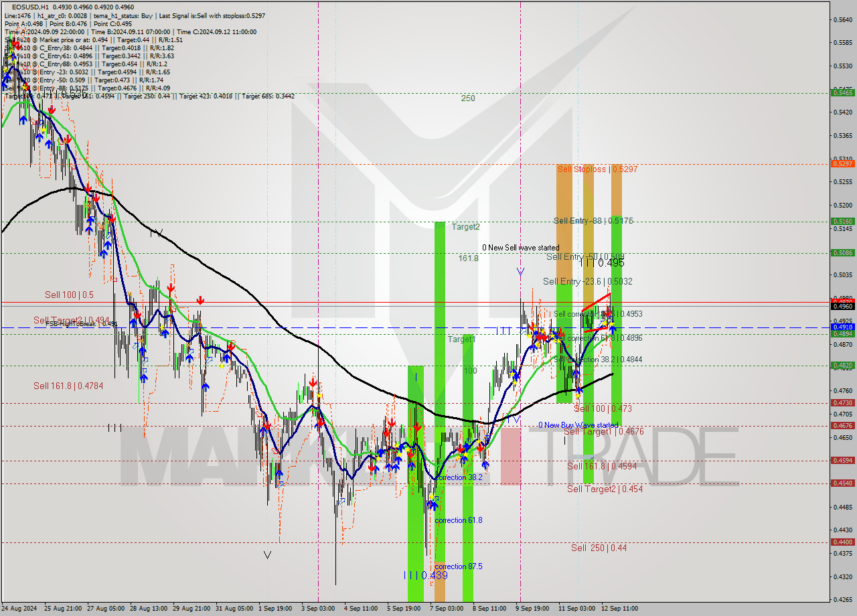This screenshot has width=857, height=616.
Task: Select the orange 0.5297 price tag
Action: (x=842, y=163)
